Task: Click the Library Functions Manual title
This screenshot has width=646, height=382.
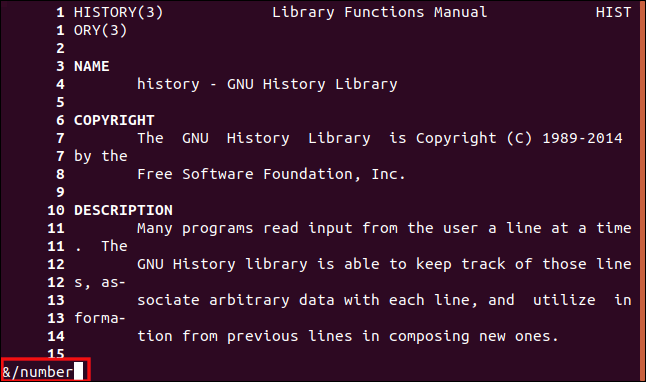Action: (x=379, y=12)
